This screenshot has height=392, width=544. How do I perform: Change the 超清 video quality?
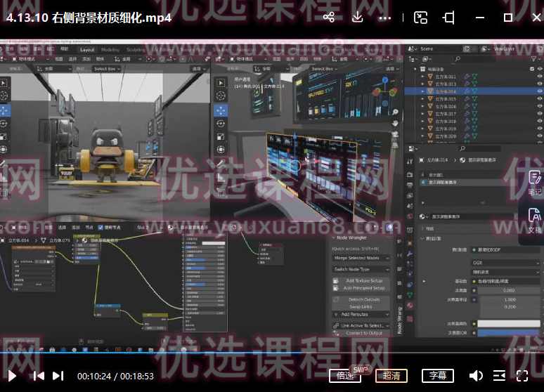click(x=391, y=376)
